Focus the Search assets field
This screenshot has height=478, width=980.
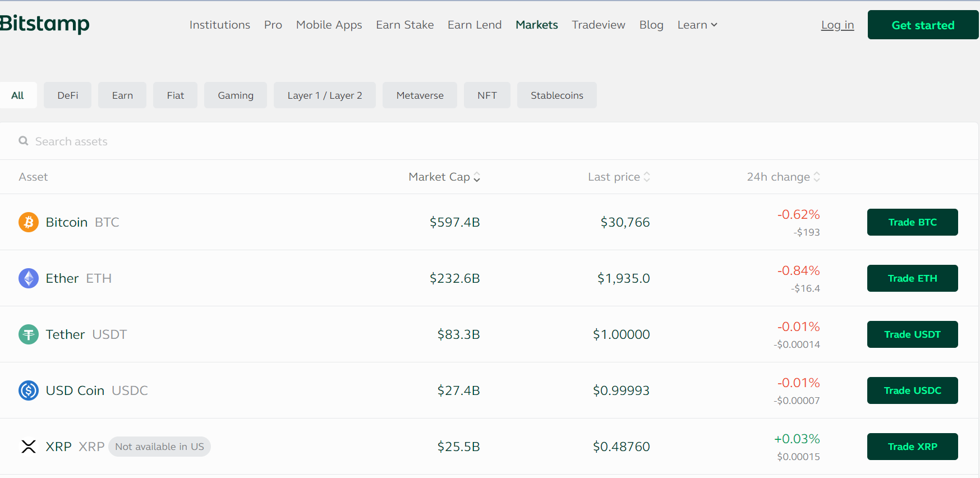pos(489,141)
